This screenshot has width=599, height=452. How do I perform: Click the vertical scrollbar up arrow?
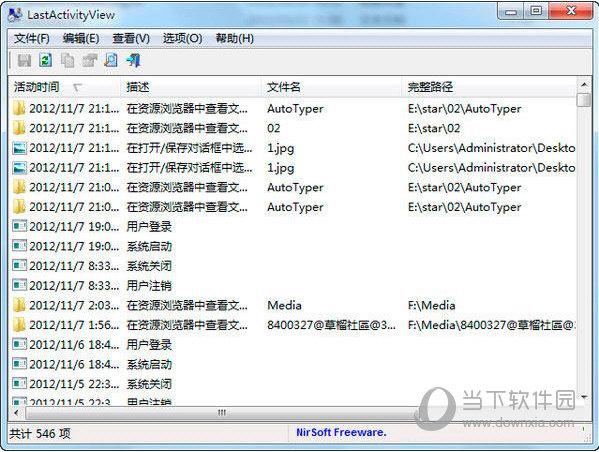tap(584, 84)
